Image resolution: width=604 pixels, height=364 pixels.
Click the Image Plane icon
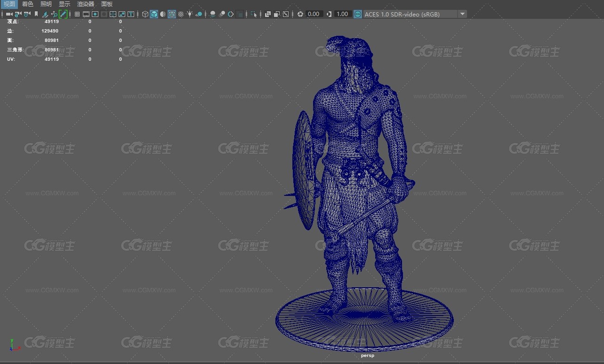click(45, 14)
